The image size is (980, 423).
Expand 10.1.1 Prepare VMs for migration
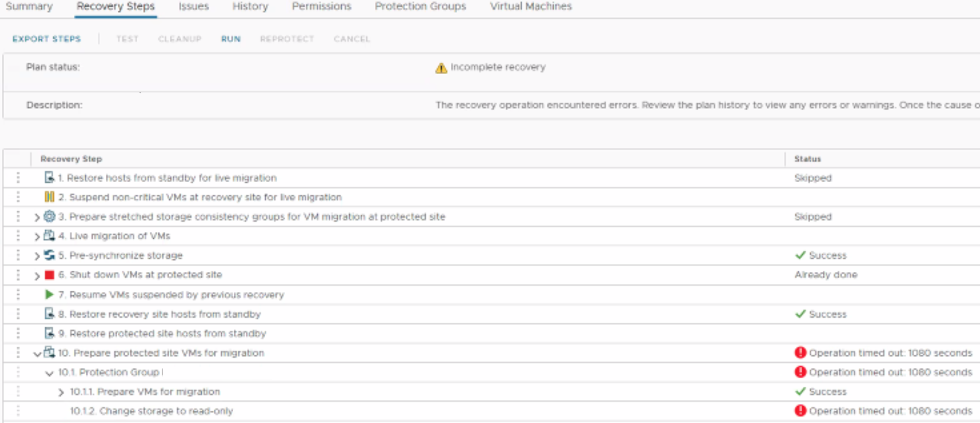pyautogui.click(x=61, y=392)
